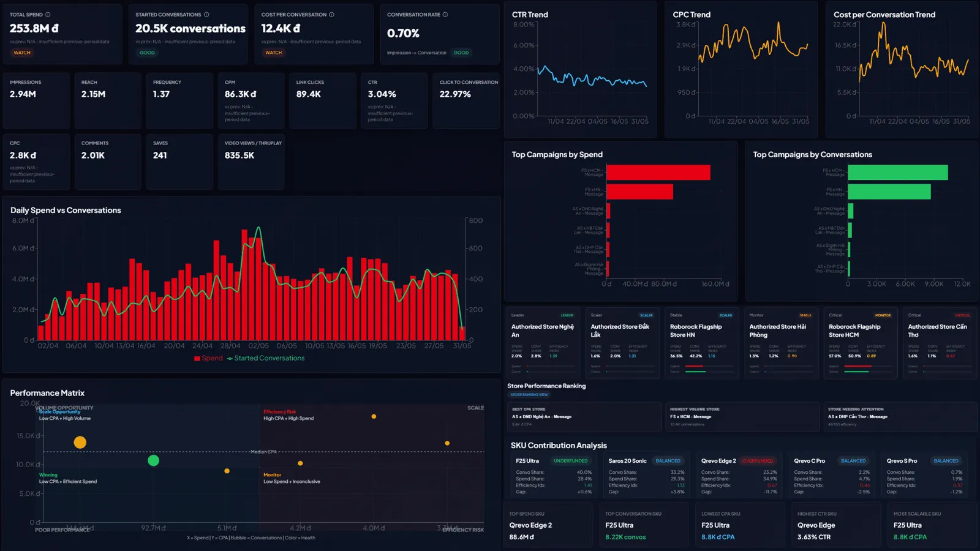980x551 pixels.
Task: Click the GOOD badge under Conversation Rate
Action: [461, 53]
